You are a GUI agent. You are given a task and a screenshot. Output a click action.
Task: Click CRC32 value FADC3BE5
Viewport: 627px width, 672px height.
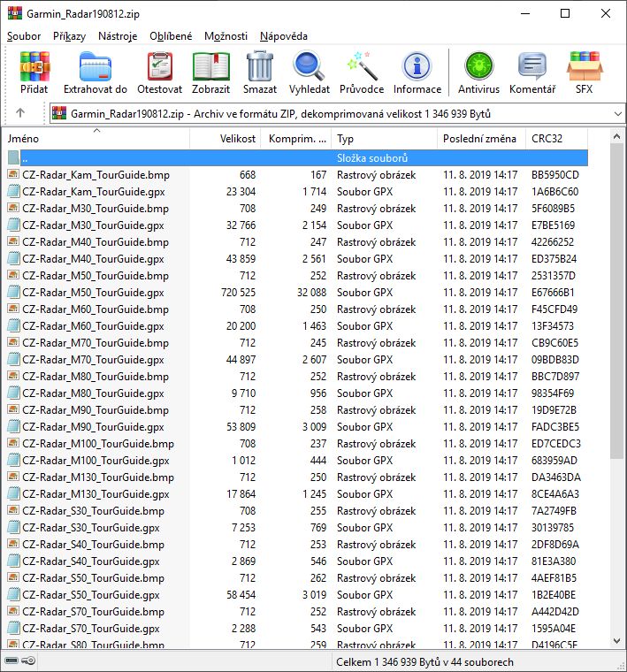555,427
